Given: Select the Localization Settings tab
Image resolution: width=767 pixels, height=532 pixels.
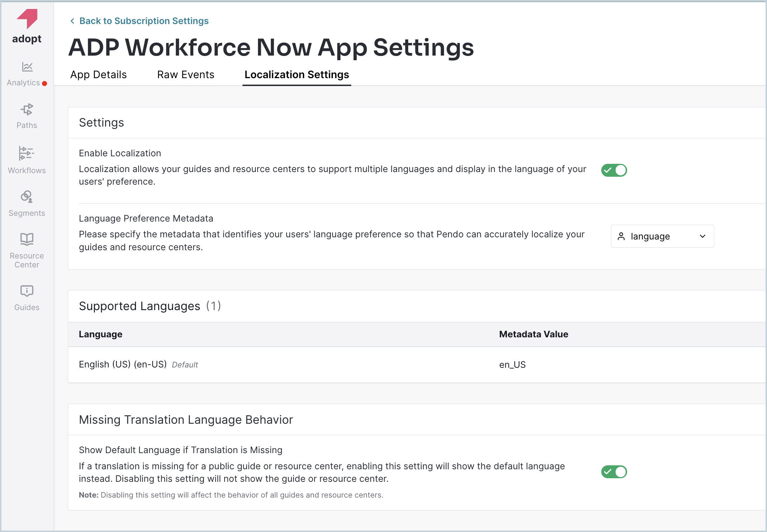Looking at the screenshot, I should coord(296,75).
